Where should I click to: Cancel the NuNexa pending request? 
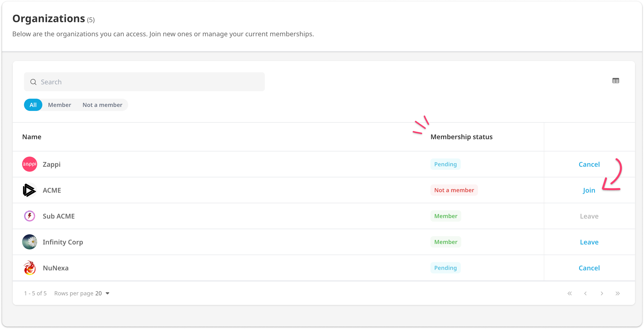click(589, 268)
